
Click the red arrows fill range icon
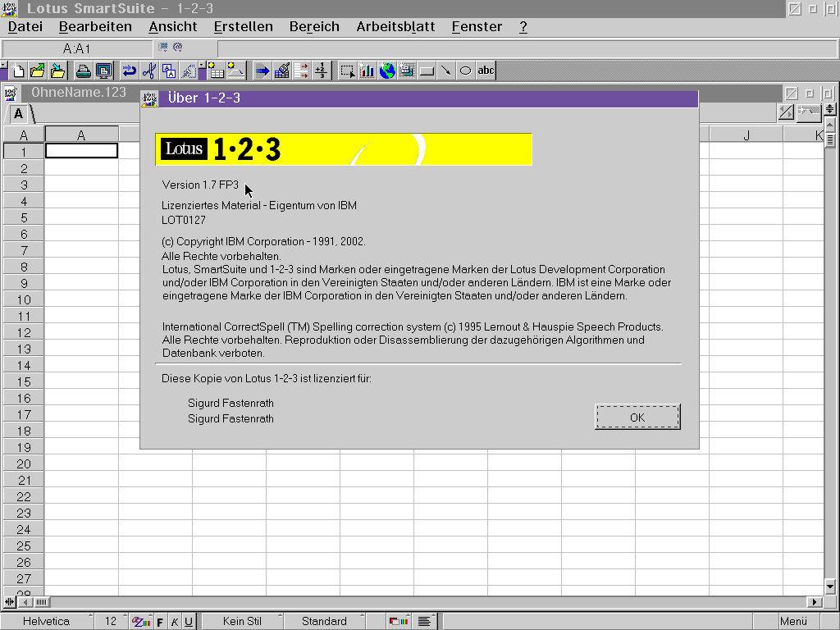[302, 71]
